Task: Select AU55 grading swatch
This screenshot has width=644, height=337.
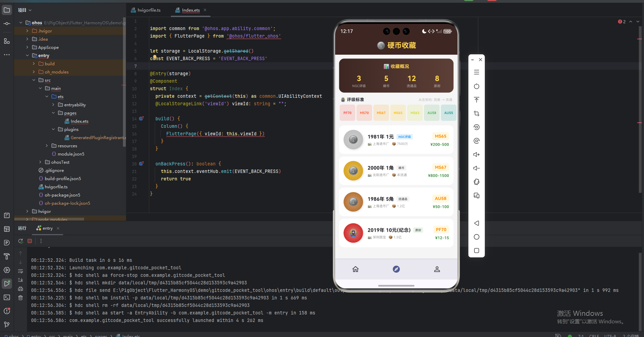Action: click(x=449, y=113)
